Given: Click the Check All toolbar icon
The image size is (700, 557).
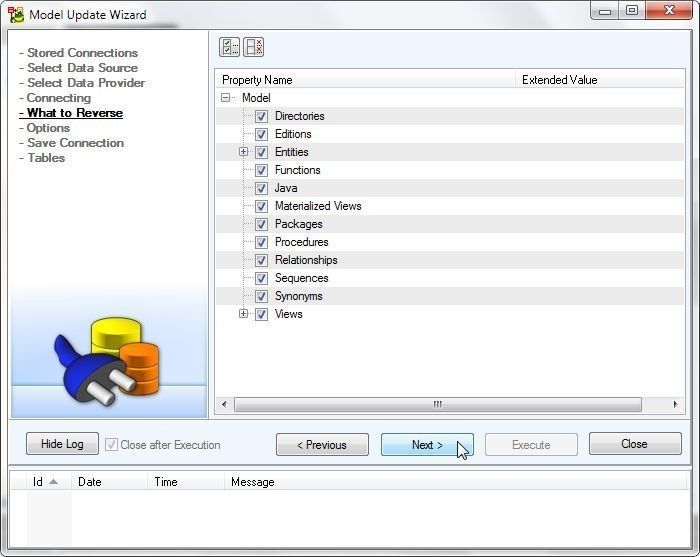Looking at the screenshot, I should 229,47.
